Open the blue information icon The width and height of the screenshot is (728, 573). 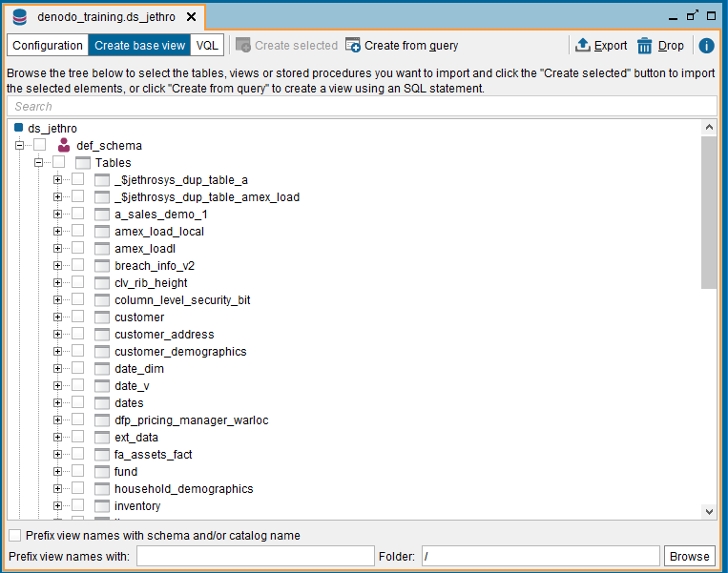click(x=706, y=46)
